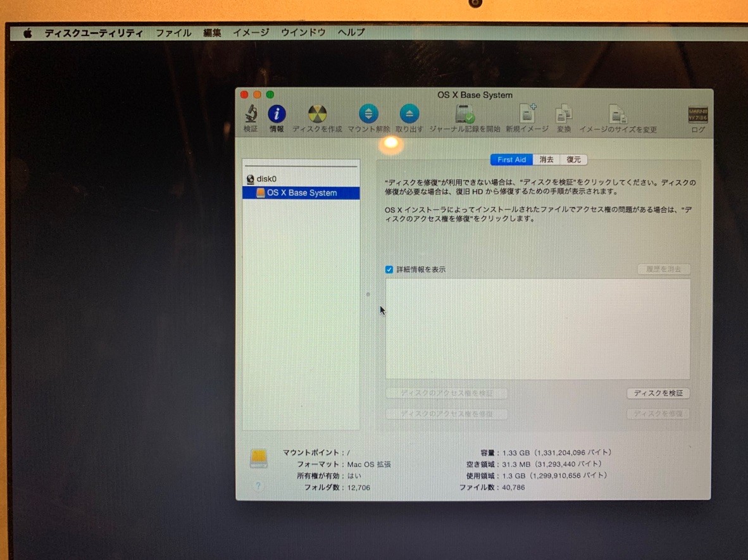
Task: Click the 検証 (Verify) microscope toolbar icon
Action: (251, 115)
